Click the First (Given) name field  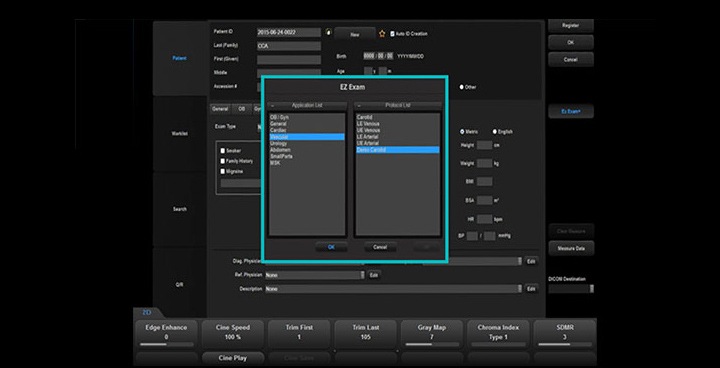(289, 60)
